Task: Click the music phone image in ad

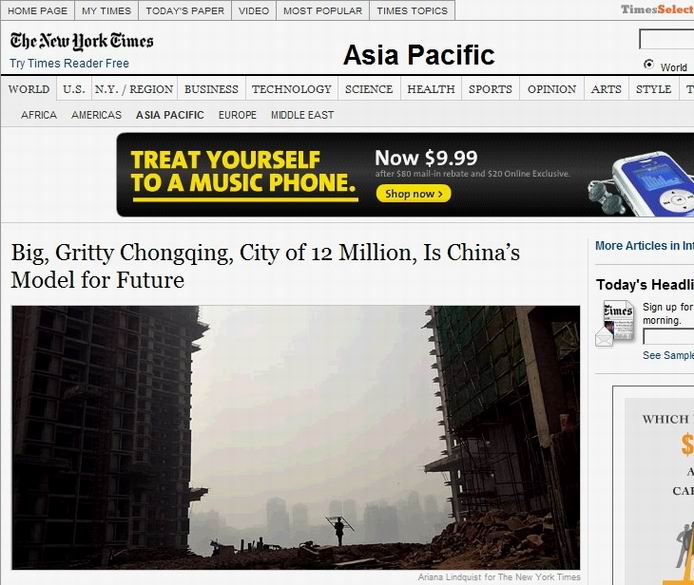Action: pyautogui.click(x=642, y=184)
